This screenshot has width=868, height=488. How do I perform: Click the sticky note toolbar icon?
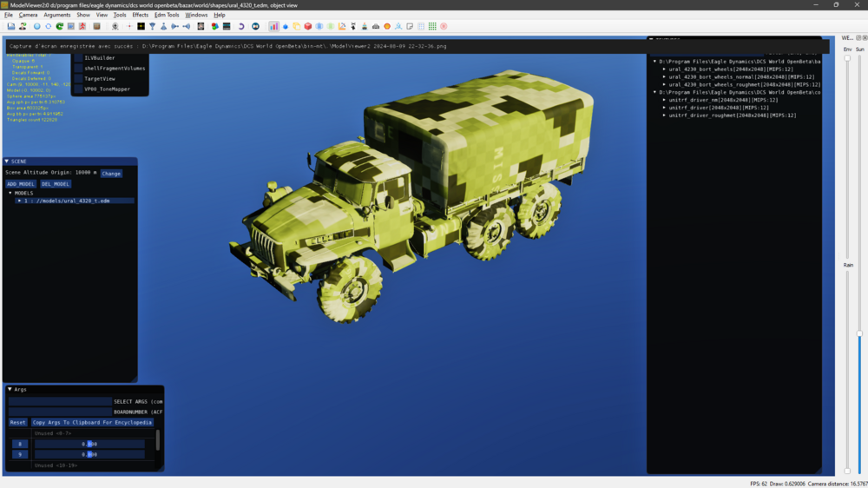(410, 26)
